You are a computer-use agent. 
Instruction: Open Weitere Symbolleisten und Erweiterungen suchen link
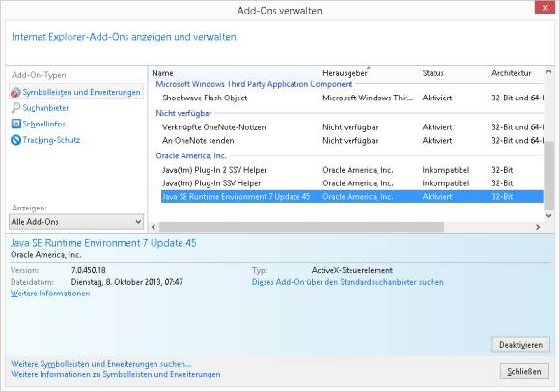pos(101,364)
